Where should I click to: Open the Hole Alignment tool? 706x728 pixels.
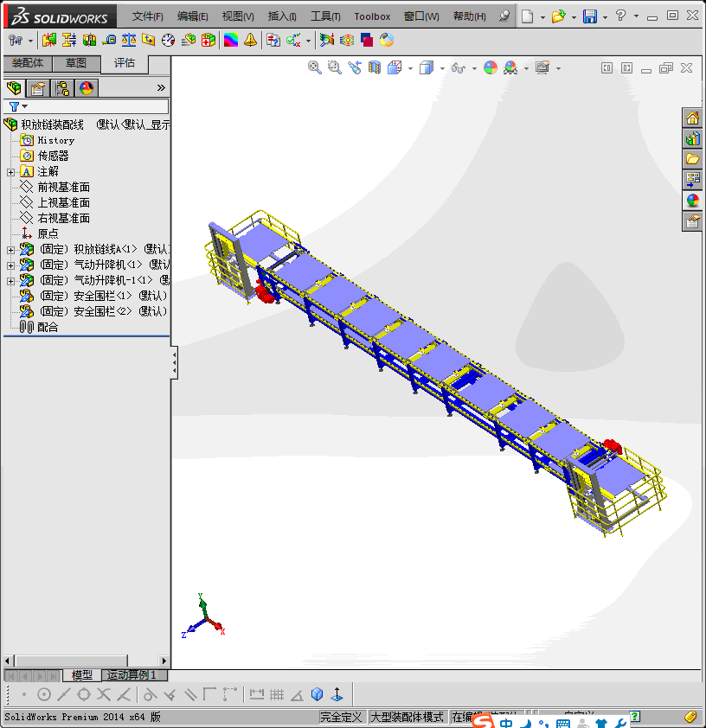coord(89,41)
